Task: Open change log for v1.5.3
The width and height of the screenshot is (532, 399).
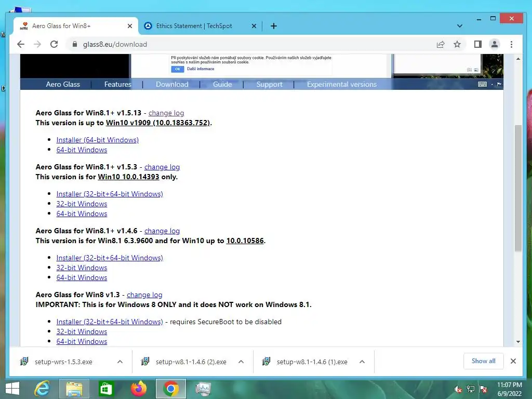Action: [x=162, y=167]
